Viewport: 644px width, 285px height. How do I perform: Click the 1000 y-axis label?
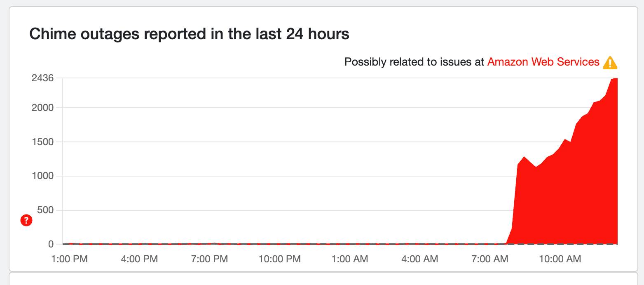point(43,176)
